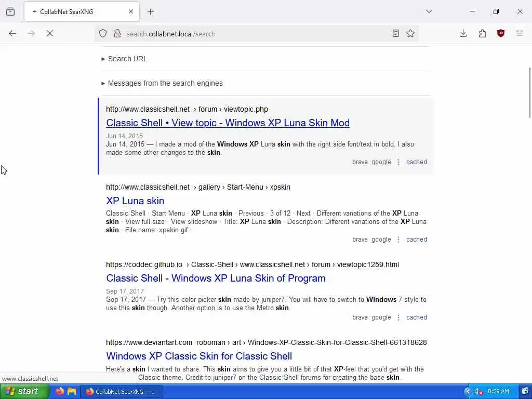Open the downloads panel

pyautogui.click(x=463, y=33)
